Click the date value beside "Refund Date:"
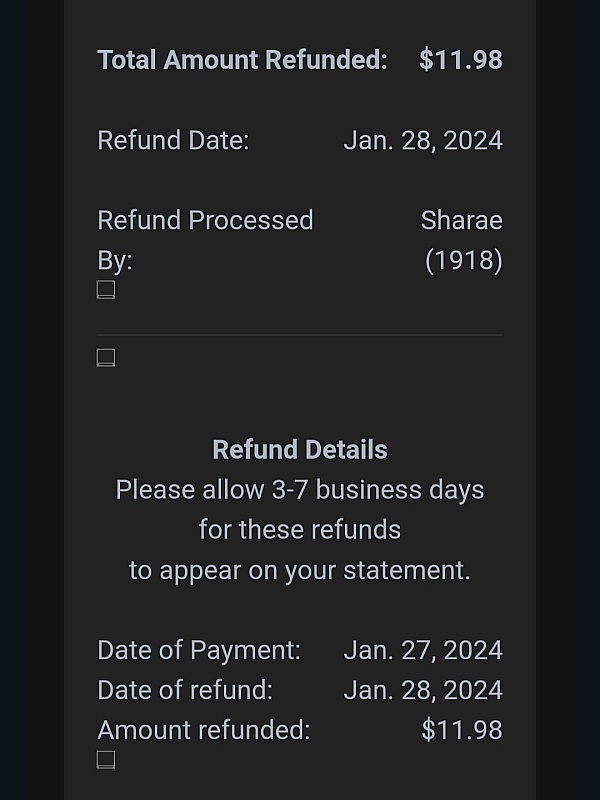Screen dimensions: 600x800 pos(422,140)
